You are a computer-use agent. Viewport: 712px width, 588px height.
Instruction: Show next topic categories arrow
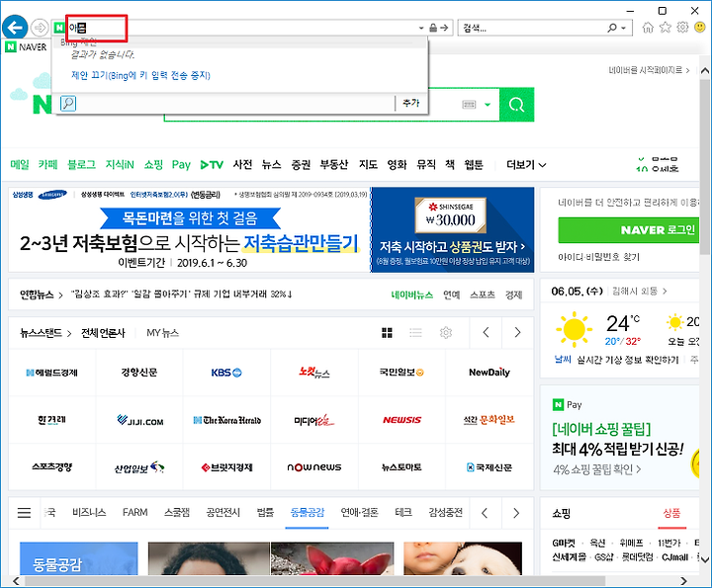(x=516, y=513)
